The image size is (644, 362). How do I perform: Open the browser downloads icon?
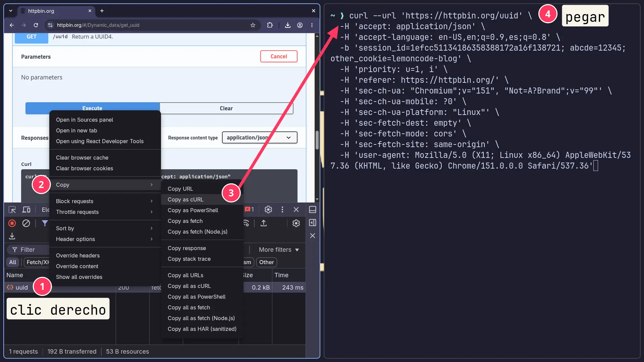click(x=288, y=25)
